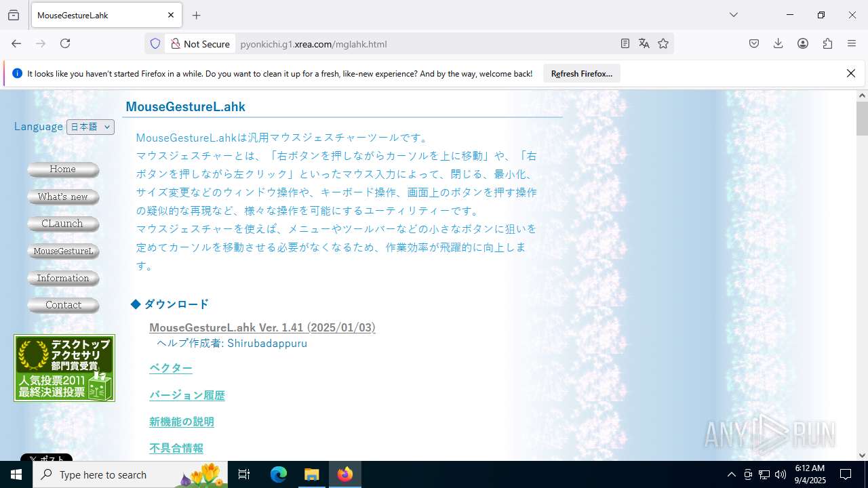The width and height of the screenshot is (868, 488).
Task: Click the page vertical scrollbar thumb
Action: 862,119
